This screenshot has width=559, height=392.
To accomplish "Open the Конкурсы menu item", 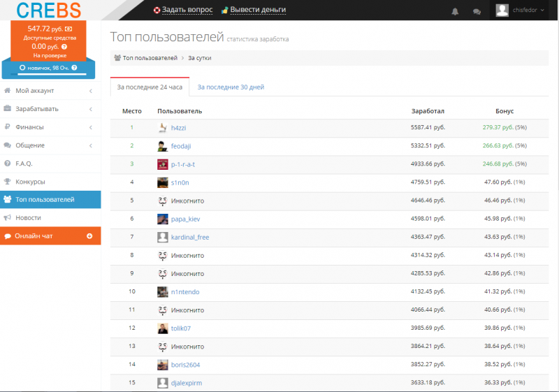I will click(50, 182).
